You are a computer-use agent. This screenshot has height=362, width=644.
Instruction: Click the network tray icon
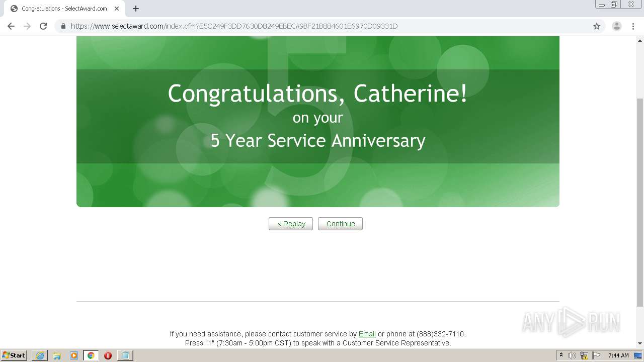(x=584, y=355)
